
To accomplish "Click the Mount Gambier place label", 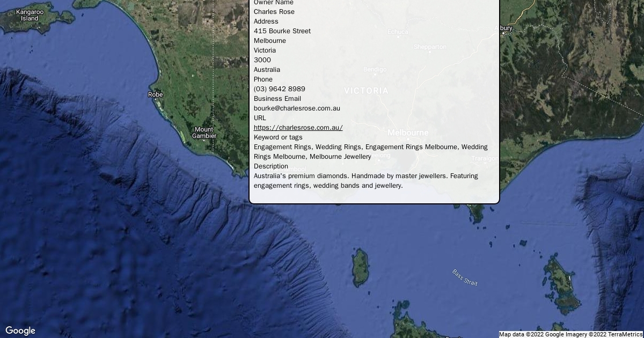I will coord(204,133).
